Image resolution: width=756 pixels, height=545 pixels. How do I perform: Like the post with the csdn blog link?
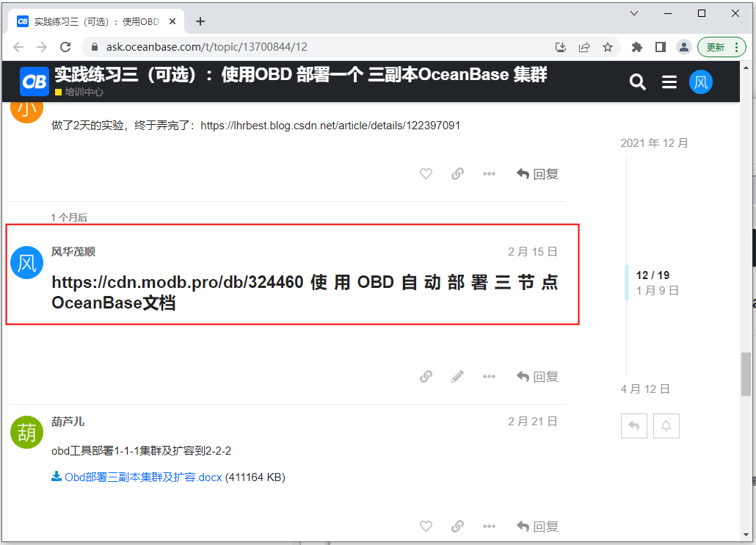click(426, 173)
